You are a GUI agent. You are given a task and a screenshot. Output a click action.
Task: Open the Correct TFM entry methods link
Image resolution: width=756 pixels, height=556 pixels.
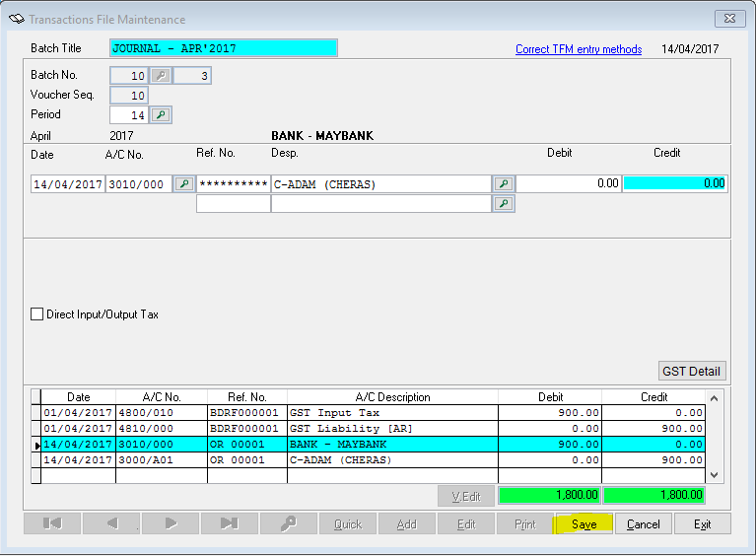click(x=579, y=49)
